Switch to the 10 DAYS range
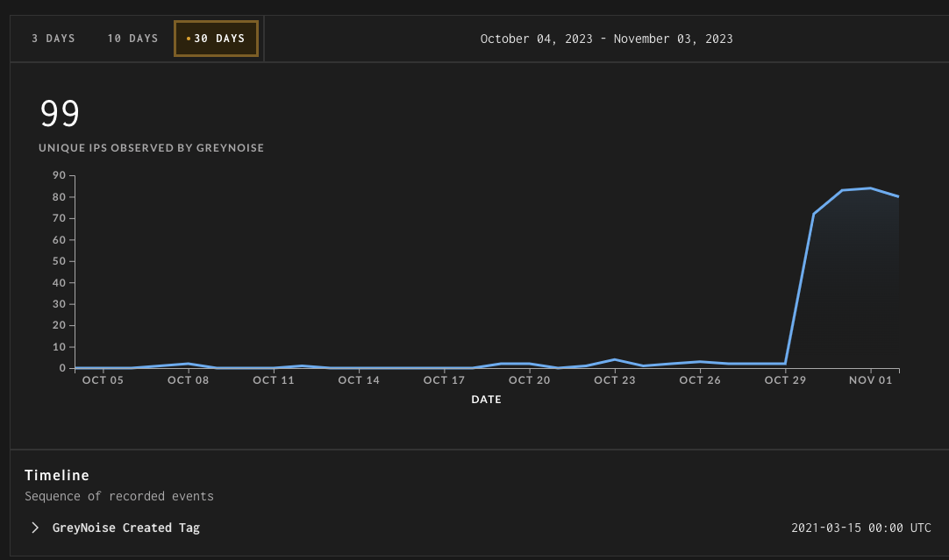Image resolution: width=949 pixels, height=560 pixels. pos(132,39)
